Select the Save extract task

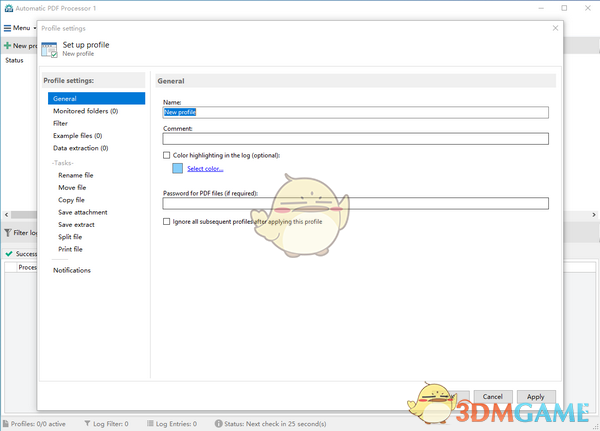76,224
